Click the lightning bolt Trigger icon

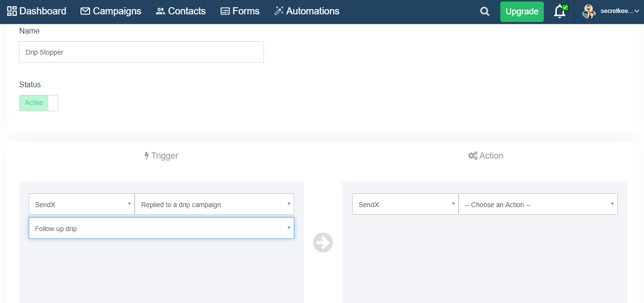(147, 156)
